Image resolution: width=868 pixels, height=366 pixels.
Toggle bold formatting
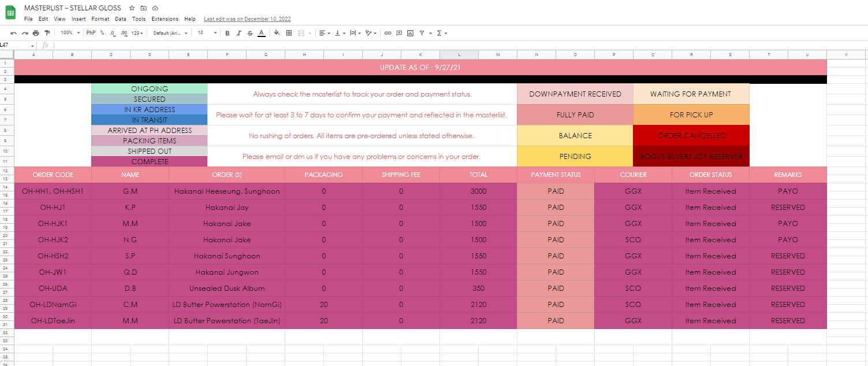[x=228, y=33]
